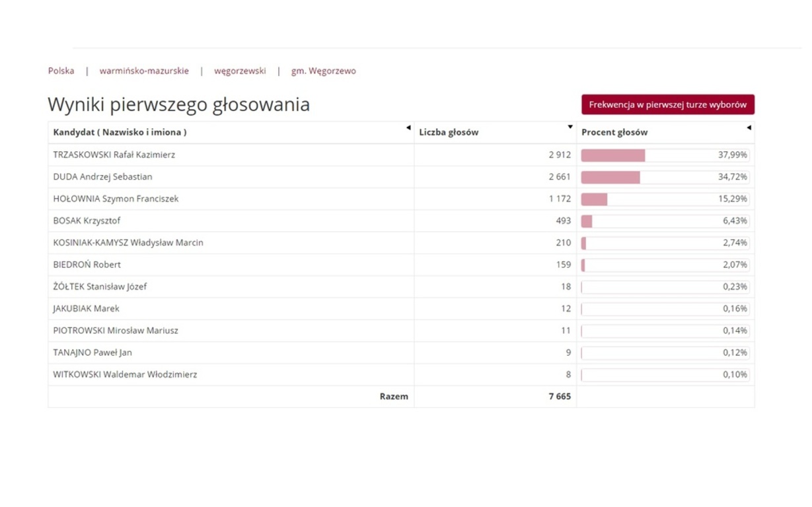Click Trzaskowski's 37,99% progress bar
Image resolution: width=812 pixels, height=507 pixels.
pos(612,154)
